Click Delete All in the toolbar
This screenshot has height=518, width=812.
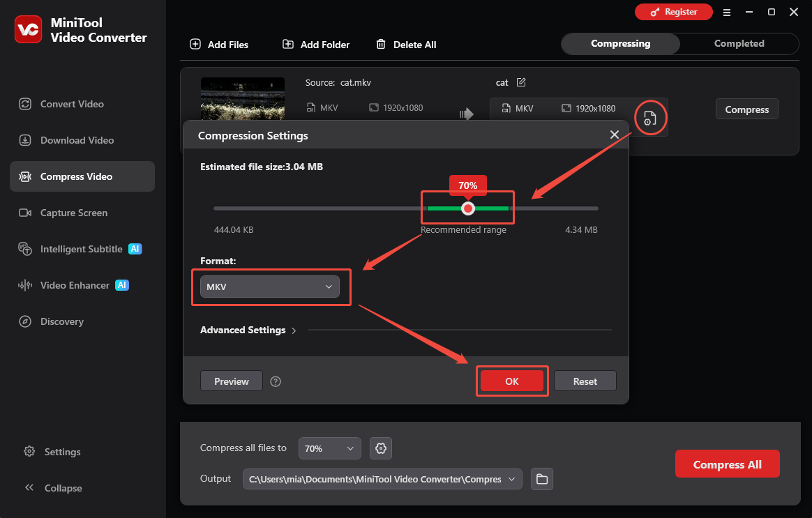[406, 45]
